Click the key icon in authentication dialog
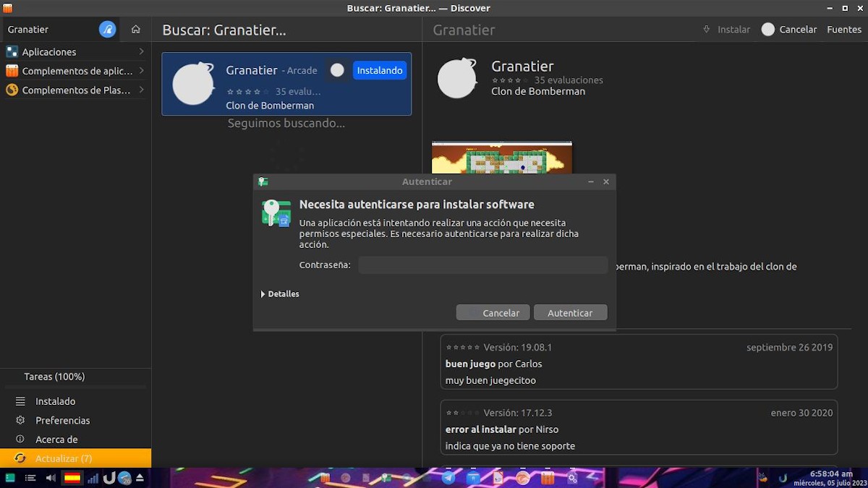 tap(276, 213)
